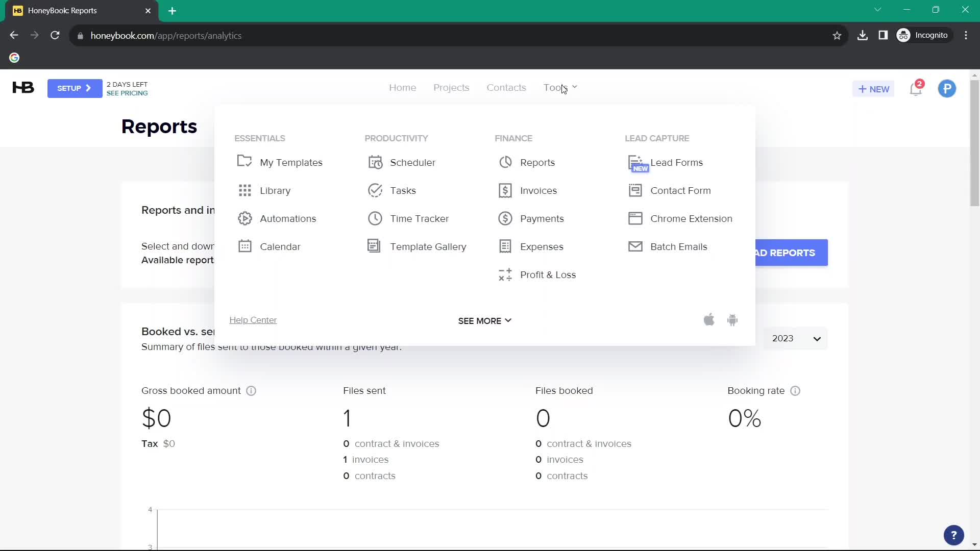Click the Automations gear icon
This screenshot has width=980, height=551.
pos(244,218)
